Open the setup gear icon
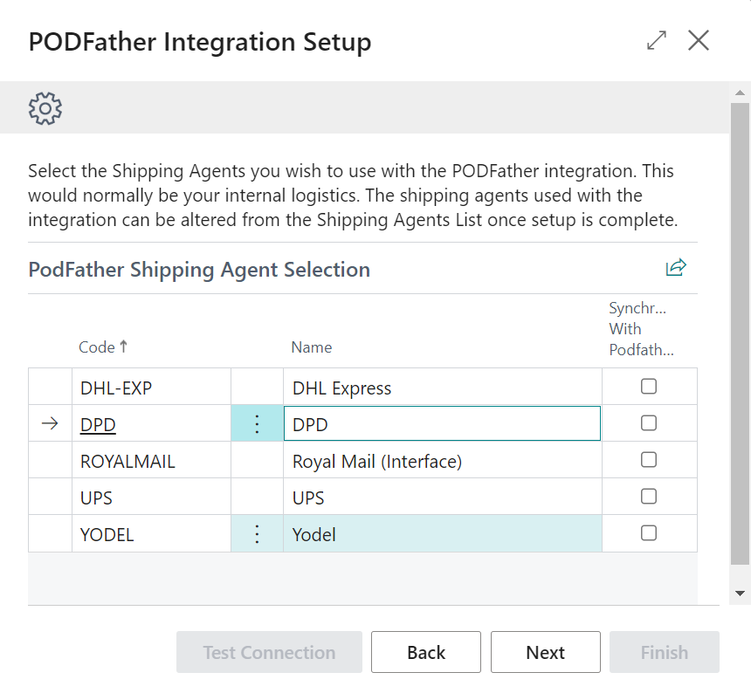The height and width of the screenshot is (700, 751). point(45,108)
